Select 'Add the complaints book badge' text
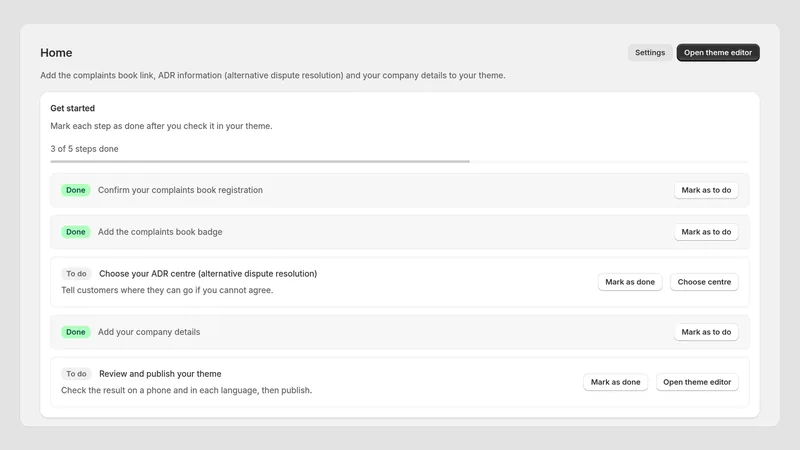Image resolution: width=800 pixels, height=450 pixels. [160, 232]
